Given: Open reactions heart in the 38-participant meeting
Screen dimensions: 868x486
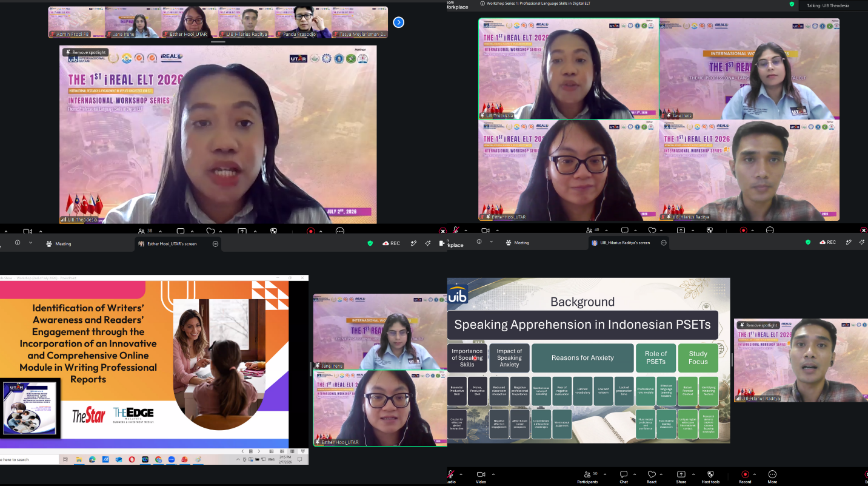Looking at the screenshot, I should (x=210, y=231).
